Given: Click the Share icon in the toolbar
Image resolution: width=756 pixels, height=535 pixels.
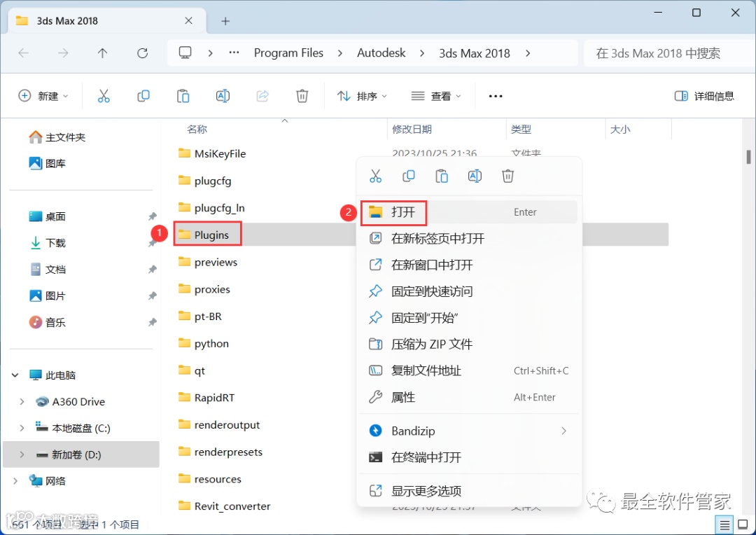Looking at the screenshot, I should click(262, 96).
